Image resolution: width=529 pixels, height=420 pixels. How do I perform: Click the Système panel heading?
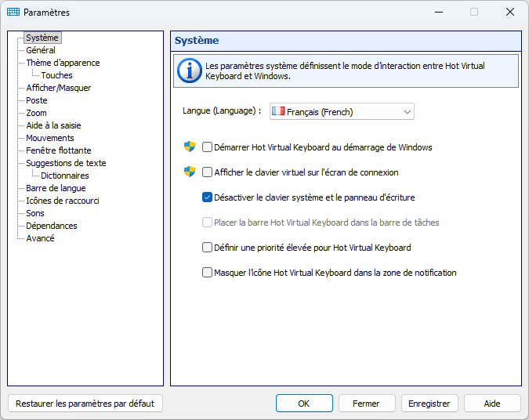coord(197,41)
